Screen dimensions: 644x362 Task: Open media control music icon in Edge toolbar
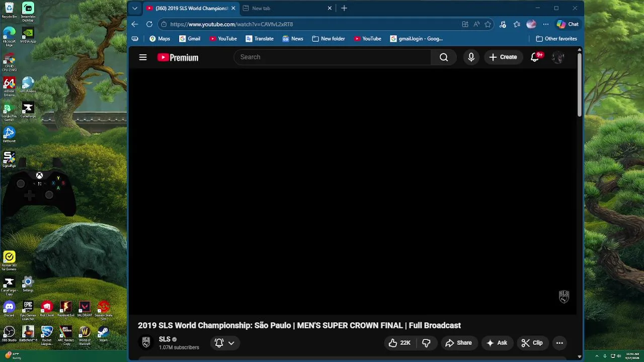click(503, 24)
